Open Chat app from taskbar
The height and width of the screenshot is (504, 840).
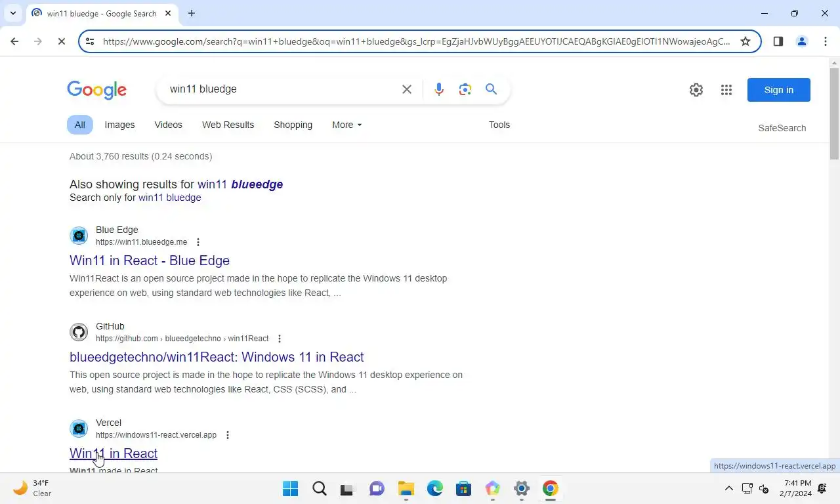(x=377, y=488)
